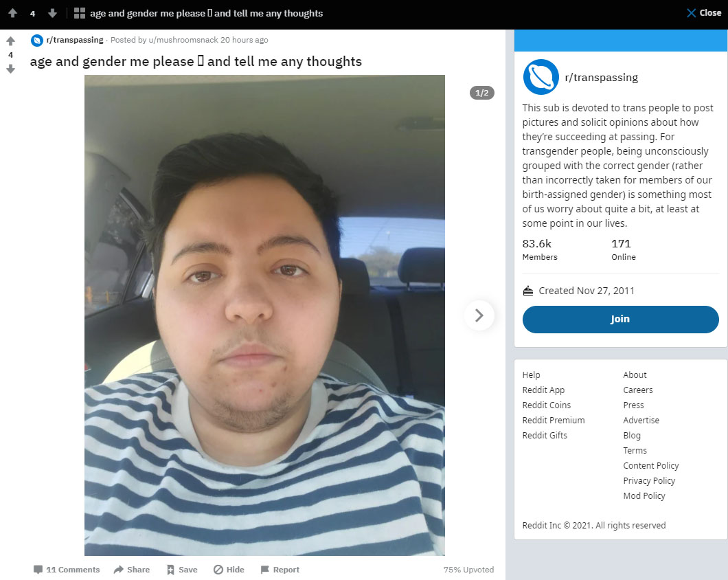728x580 pixels.
Task: Click the gallery photo thumbnail
Action: 264,315
